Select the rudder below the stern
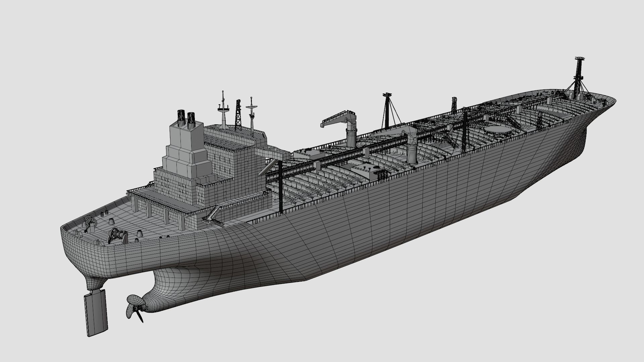 pyautogui.click(x=96, y=313)
